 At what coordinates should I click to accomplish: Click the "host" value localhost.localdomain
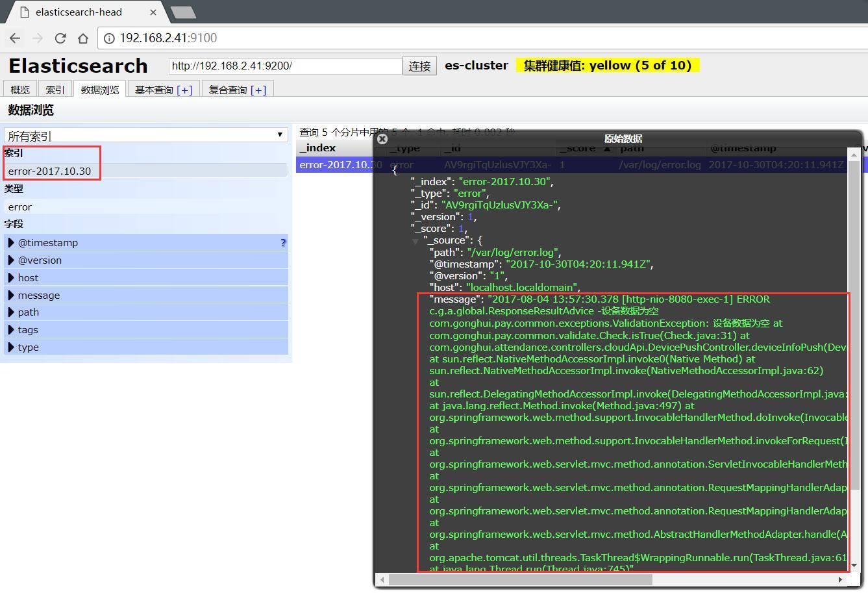[521, 287]
